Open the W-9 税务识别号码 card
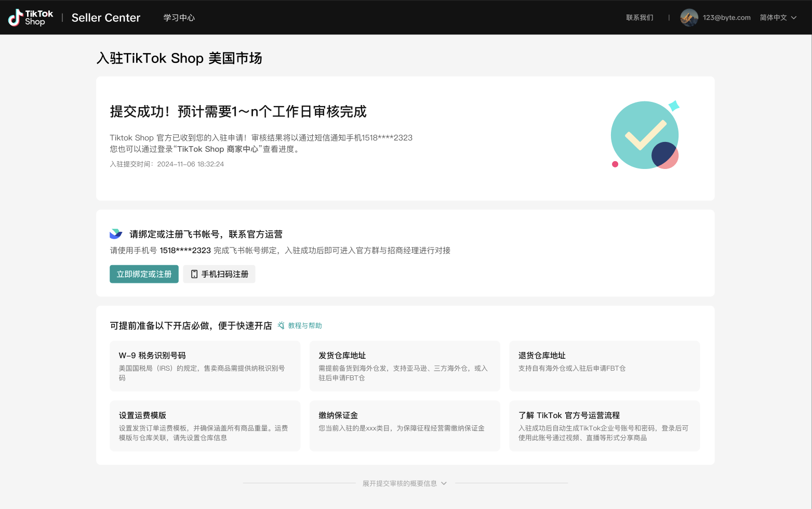Viewport: 812px width, 509px height. [205, 366]
